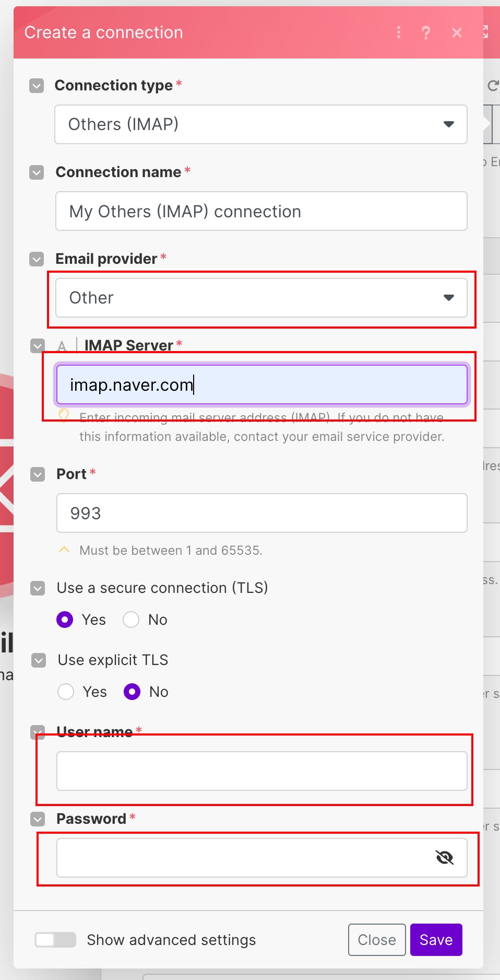Image resolution: width=500 pixels, height=980 pixels.
Task: Collapse the Email provider field chevron
Action: click(37, 259)
